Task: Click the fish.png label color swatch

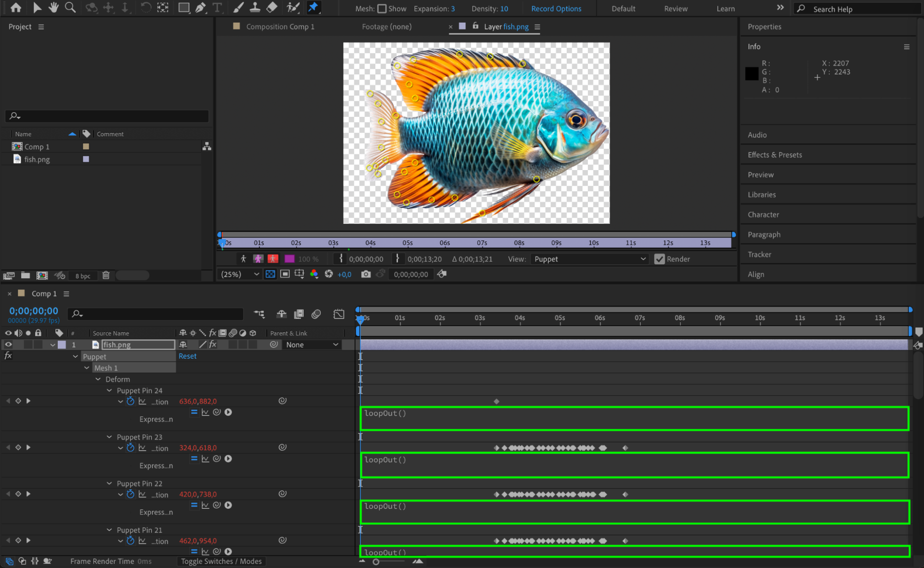Action: [x=86, y=159]
